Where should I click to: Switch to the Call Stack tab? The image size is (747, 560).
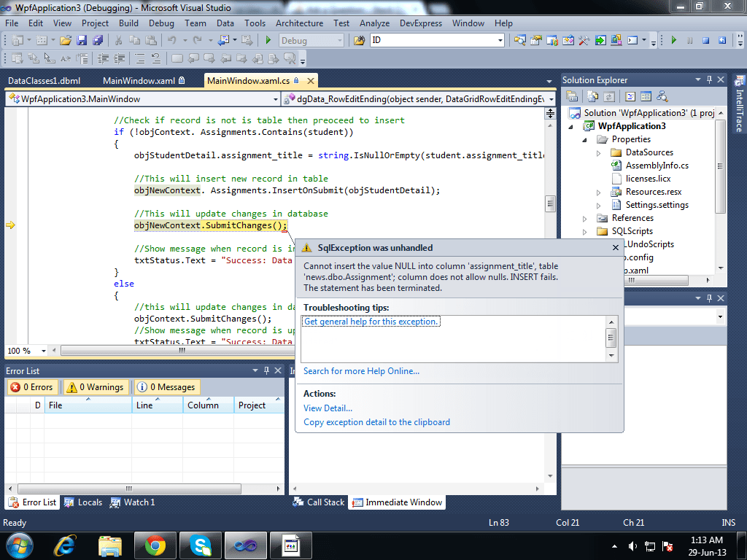pyautogui.click(x=319, y=502)
